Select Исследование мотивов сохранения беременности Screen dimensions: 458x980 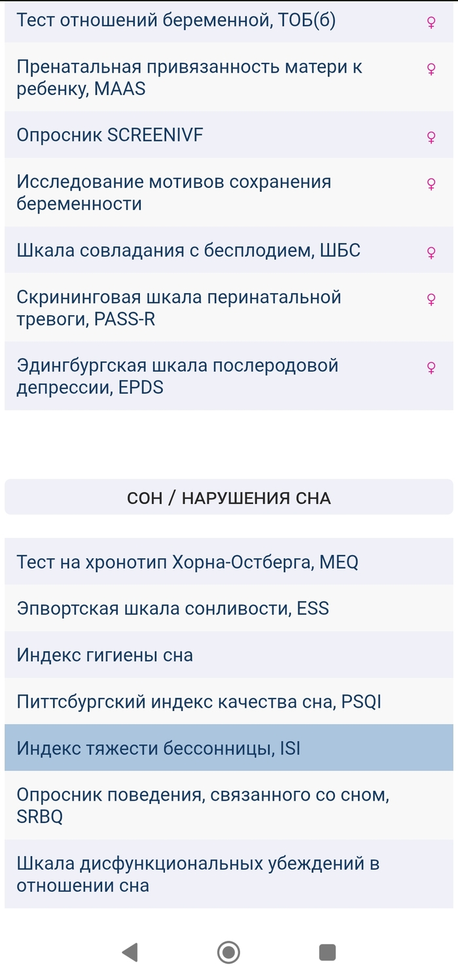(174, 192)
